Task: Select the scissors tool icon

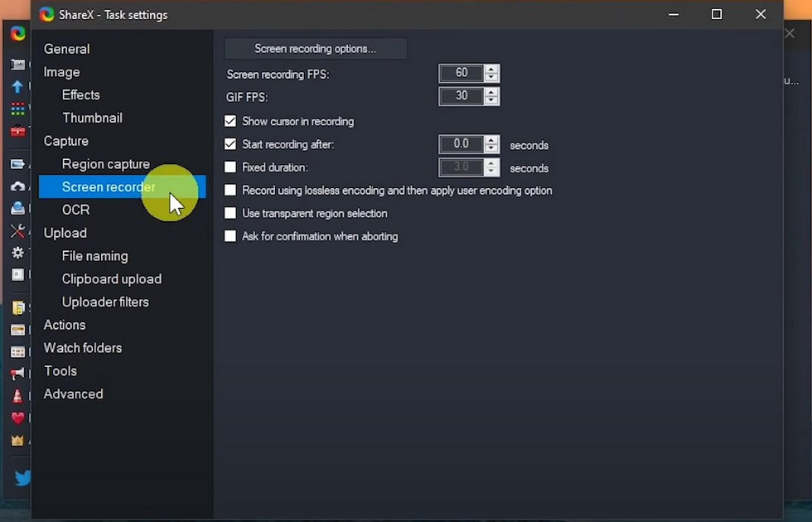Action: pos(17,230)
